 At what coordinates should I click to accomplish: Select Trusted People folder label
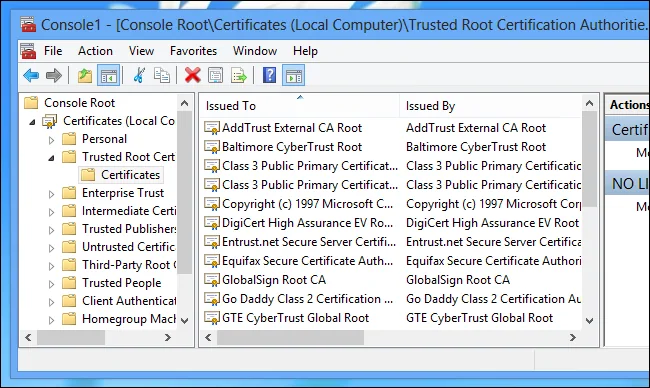tap(121, 283)
